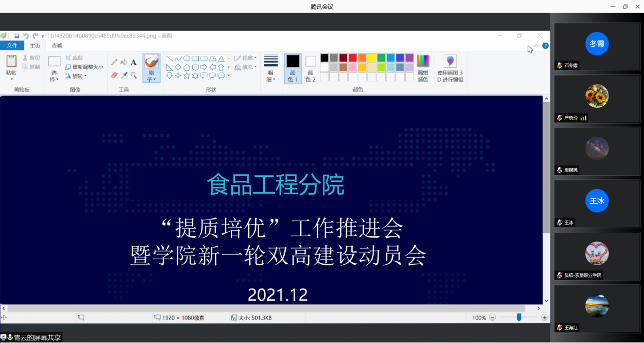644x343 pixels.
Task: Pick the red color swatch
Action: click(352, 58)
